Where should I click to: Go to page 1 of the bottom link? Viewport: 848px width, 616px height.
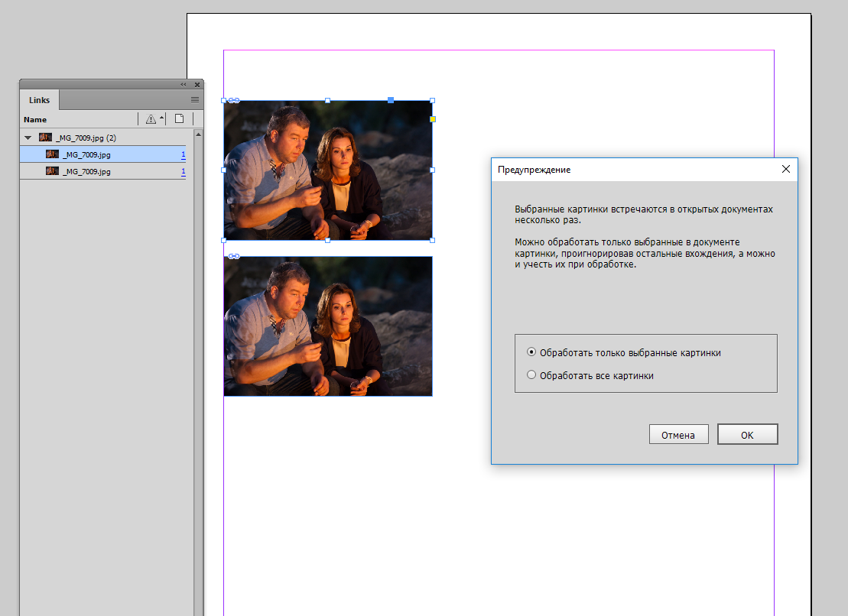pos(184,171)
